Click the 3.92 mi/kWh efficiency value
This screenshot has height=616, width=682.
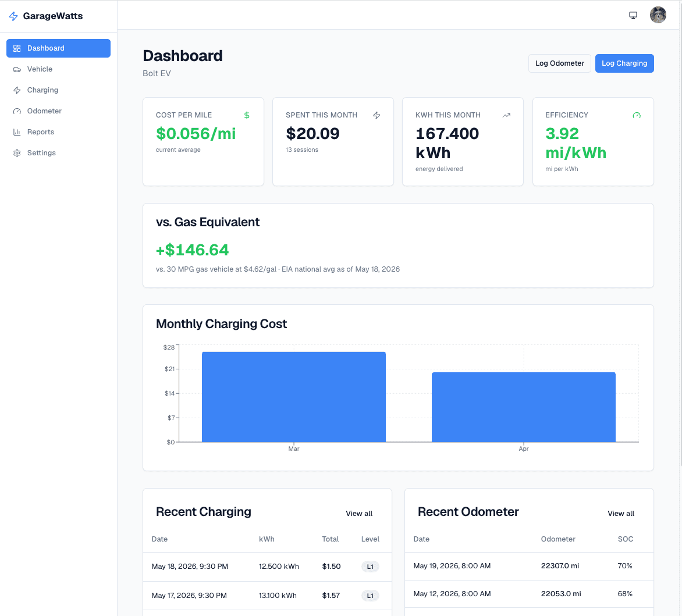pyautogui.click(x=576, y=143)
